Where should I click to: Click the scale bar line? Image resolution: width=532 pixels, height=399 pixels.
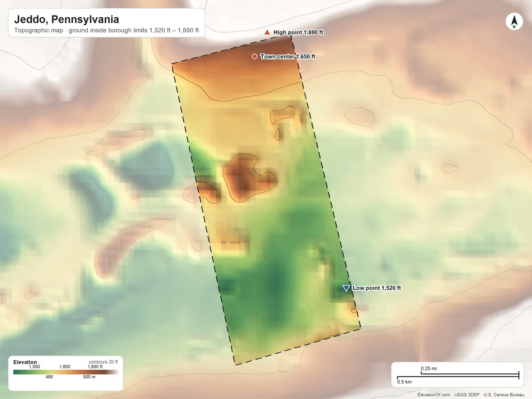(458, 376)
